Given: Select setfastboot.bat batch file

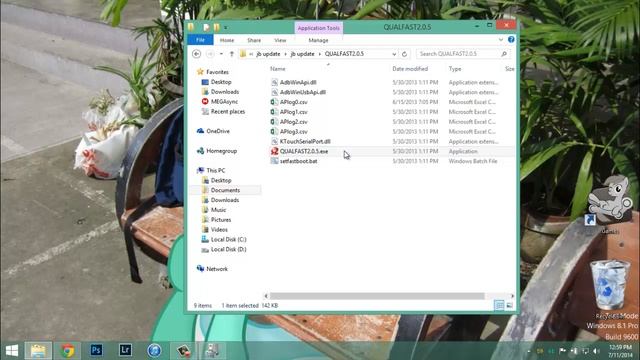Looking at the screenshot, I should coord(299,161).
